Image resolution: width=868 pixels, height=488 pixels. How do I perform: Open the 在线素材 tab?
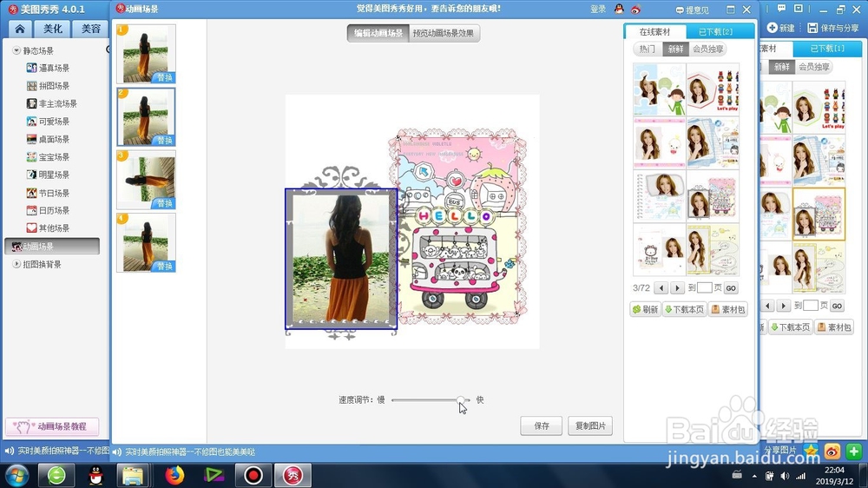tap(654, 31)
